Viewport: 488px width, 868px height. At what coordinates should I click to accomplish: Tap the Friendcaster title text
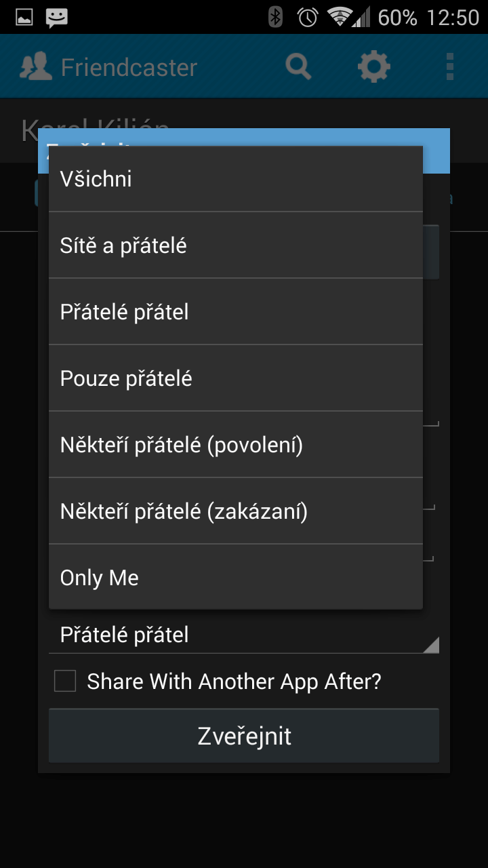(129, 68)
